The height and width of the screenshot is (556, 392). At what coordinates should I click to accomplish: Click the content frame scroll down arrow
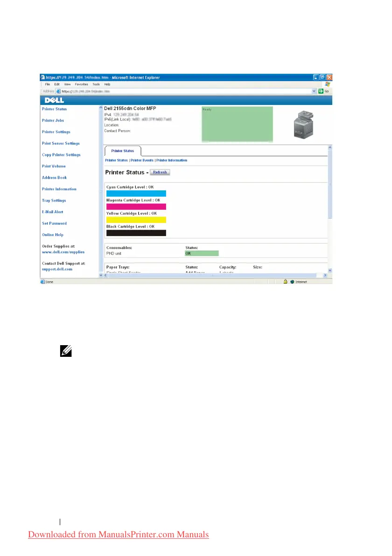[x=330, y=270]
